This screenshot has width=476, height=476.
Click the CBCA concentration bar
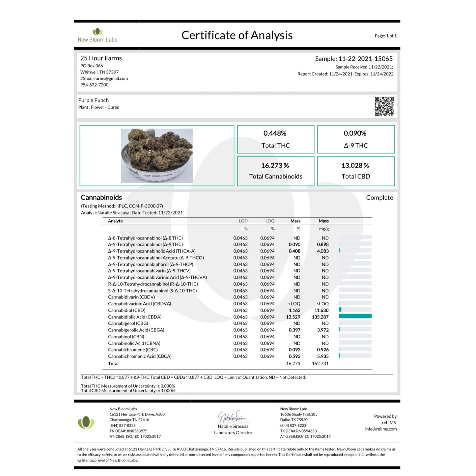pyautogui.click(x=355, y=356)
